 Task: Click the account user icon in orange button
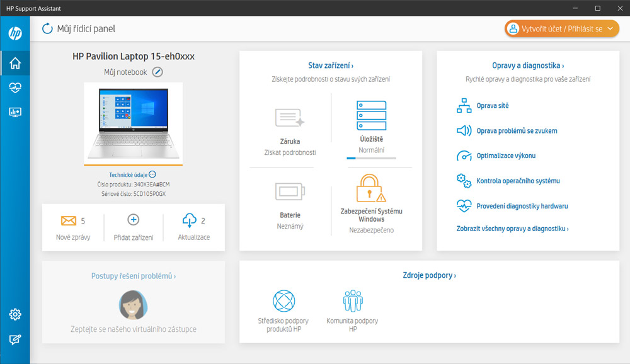coord(513,28)
